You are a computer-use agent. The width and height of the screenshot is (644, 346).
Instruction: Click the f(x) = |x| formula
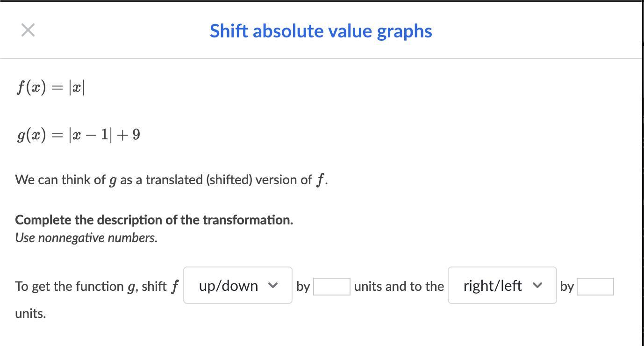coord(50,87)
